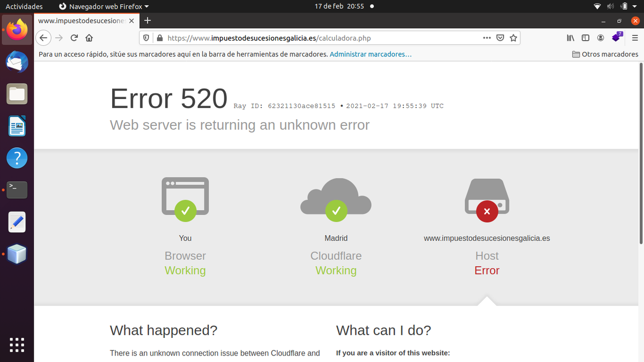Click the Ray ID 62321130ace81515 text
The width and height of the screenshot is (644, 362).
[284, 106]
